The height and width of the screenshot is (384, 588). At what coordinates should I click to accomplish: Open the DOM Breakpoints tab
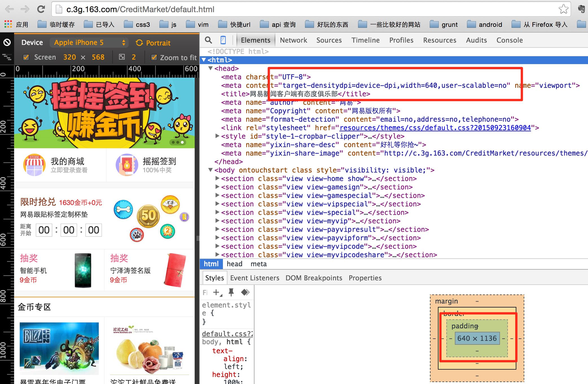[x=314, y=278]
